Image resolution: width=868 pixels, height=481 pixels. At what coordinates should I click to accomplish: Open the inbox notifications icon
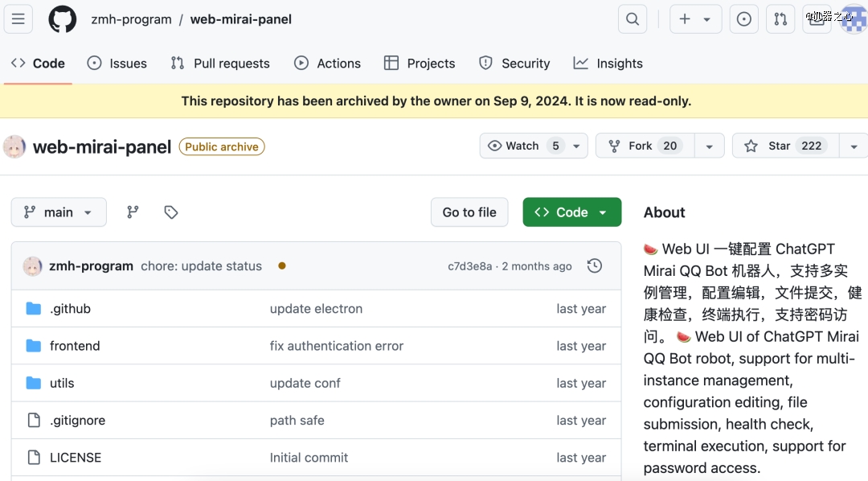point(817,18)
